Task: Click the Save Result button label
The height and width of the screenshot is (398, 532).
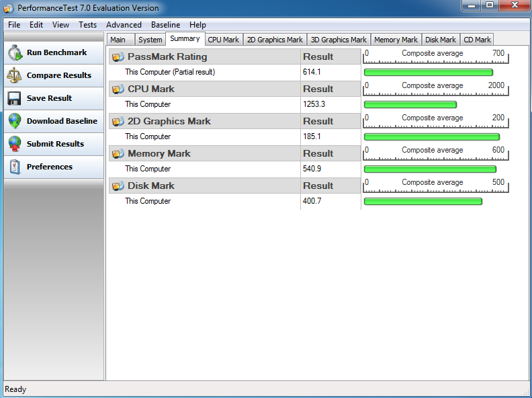Action: coord(50,98)
